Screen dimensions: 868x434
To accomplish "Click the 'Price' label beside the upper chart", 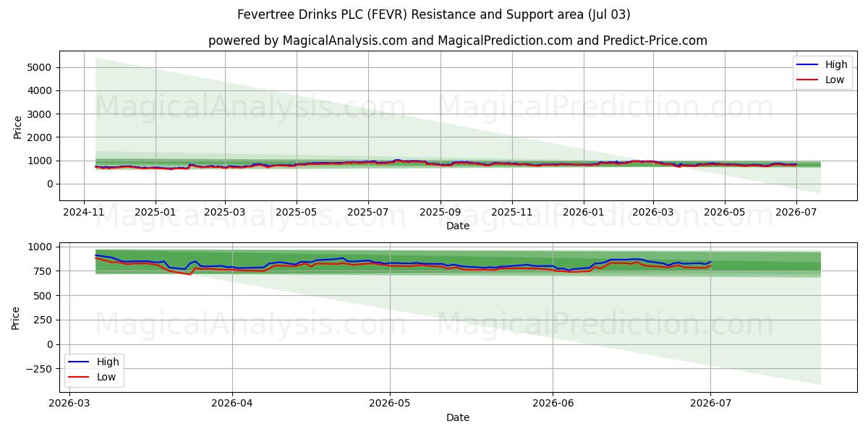I will coord(17,126).
